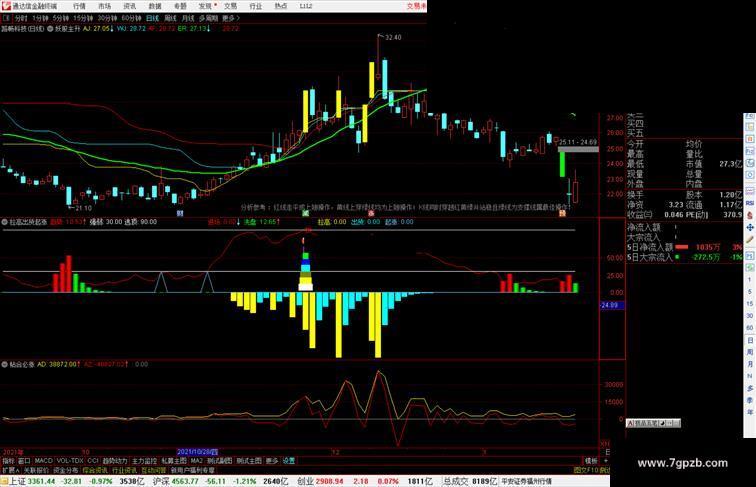Switch chart to 60分钟 period

131,18
